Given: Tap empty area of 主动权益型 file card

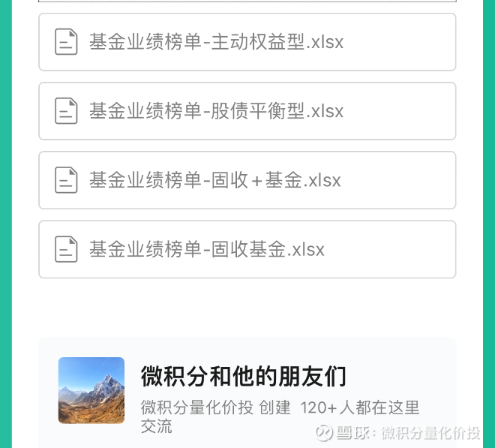Looking at the screenshot, I should click(399, 42).
